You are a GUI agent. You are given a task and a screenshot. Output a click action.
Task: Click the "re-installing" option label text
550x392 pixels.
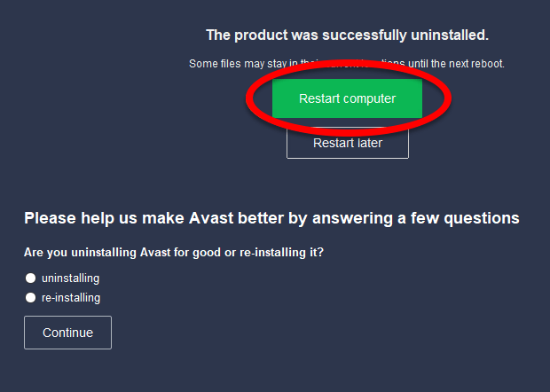(x=71, y=298)
